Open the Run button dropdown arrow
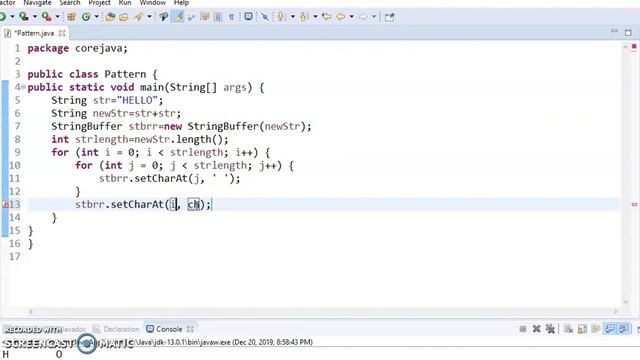The height and width of the screenshot is (360, 640). click(x=13, y=17)
